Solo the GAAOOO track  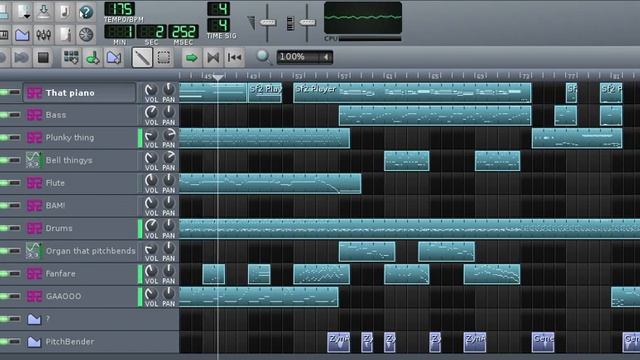coord(15,296)
